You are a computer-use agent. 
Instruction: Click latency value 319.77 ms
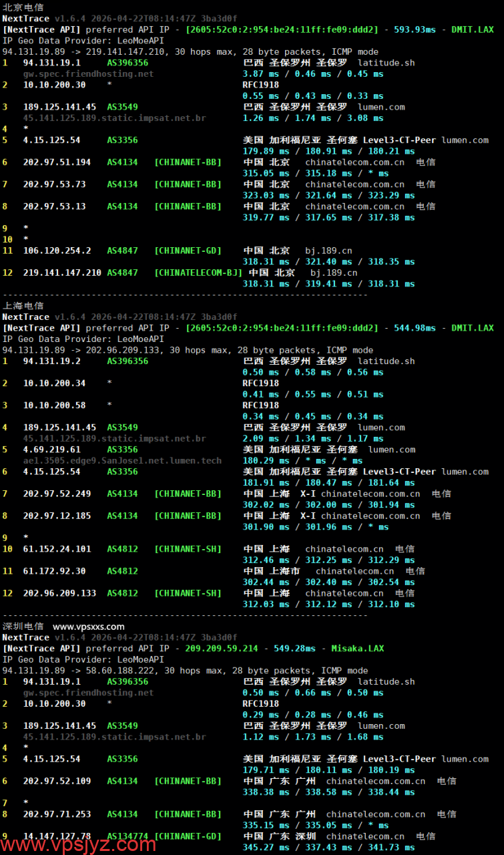point(266,218)
